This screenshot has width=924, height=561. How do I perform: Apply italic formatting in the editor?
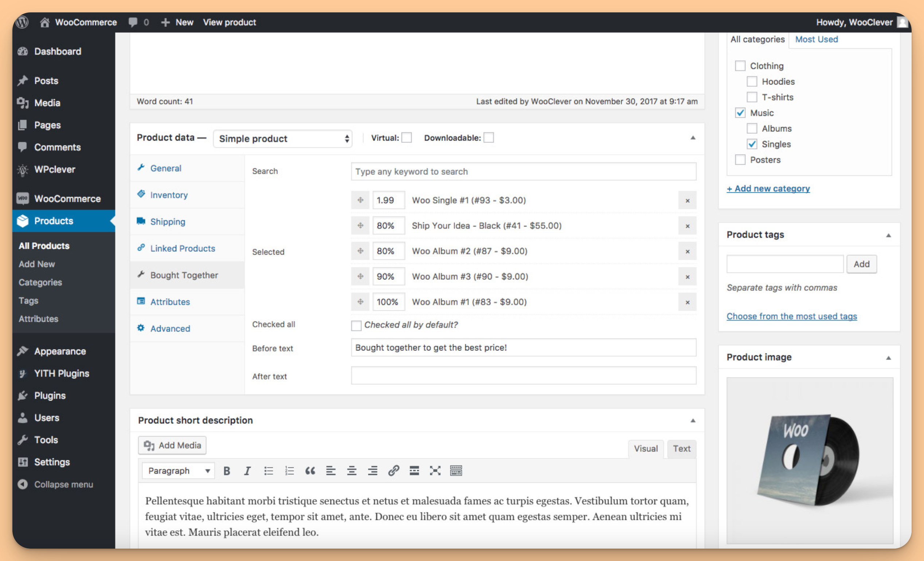(247, 471)
